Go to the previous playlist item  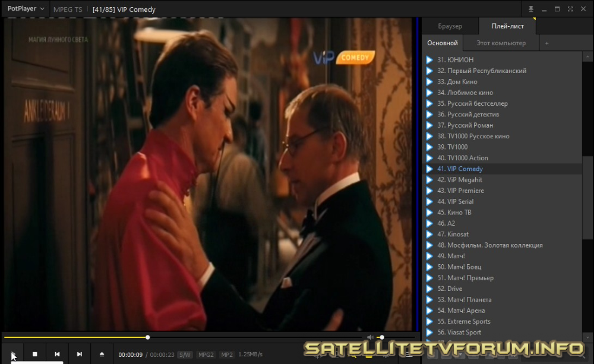tap(57, 354)
